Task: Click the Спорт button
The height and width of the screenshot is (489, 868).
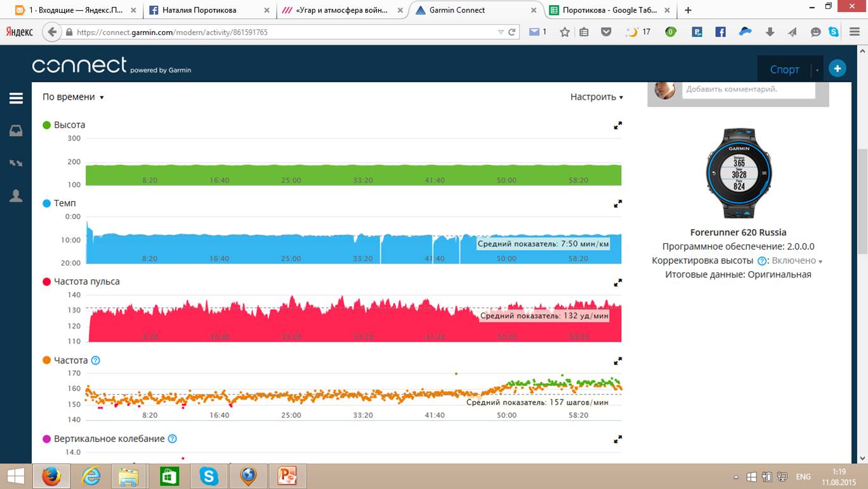Action: point(784,70)
